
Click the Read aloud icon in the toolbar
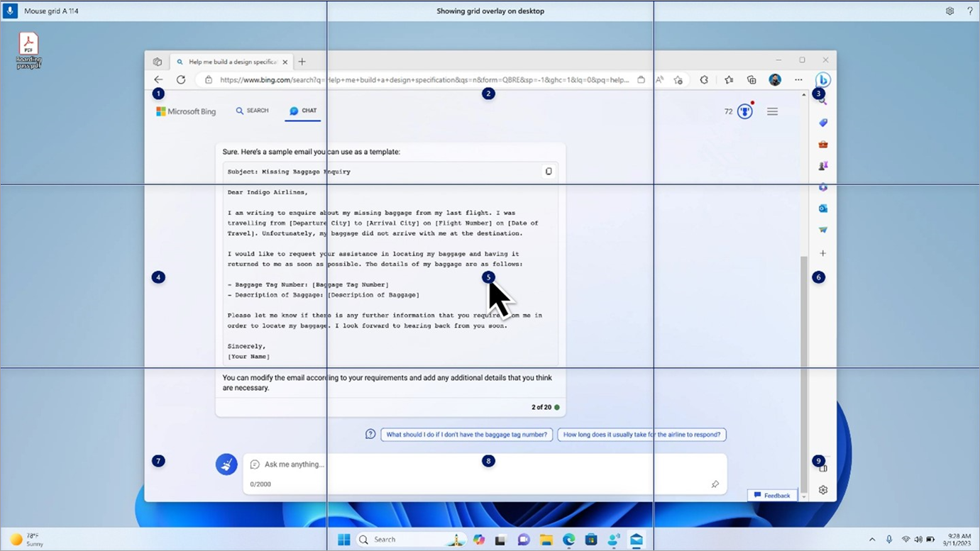(660, 79)
